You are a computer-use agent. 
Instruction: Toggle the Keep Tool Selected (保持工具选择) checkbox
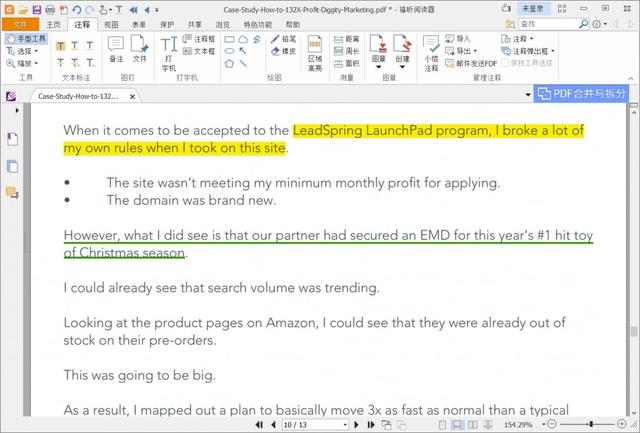click(x=503, y=63)
